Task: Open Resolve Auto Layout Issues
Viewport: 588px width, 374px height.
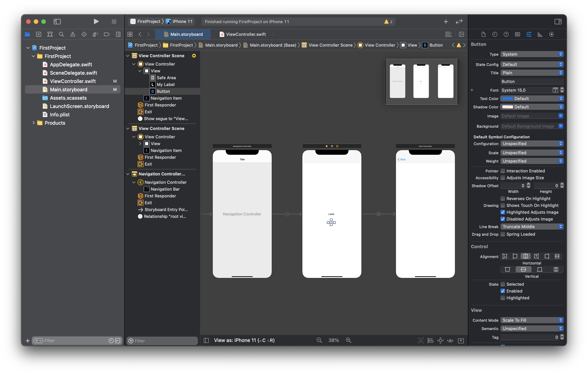Action: tap(450, 340)
